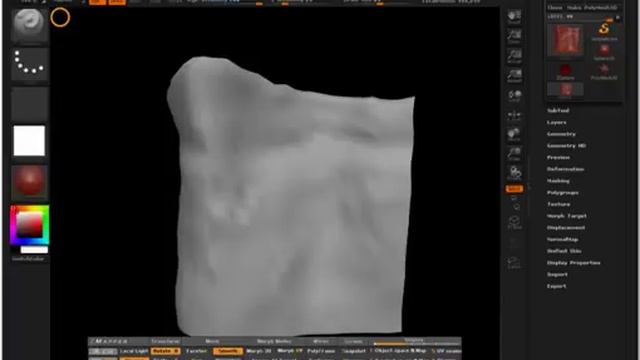Toggle the orange Rotate button in ZMapper
The width and height of the screenshot is (640, 360).
(x=165, y=351)
